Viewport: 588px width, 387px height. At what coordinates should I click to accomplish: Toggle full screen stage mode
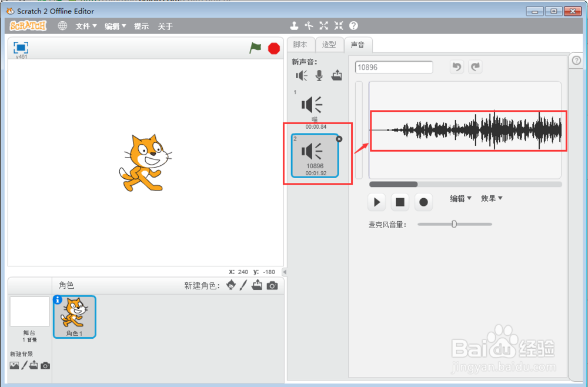coord(21,48)
